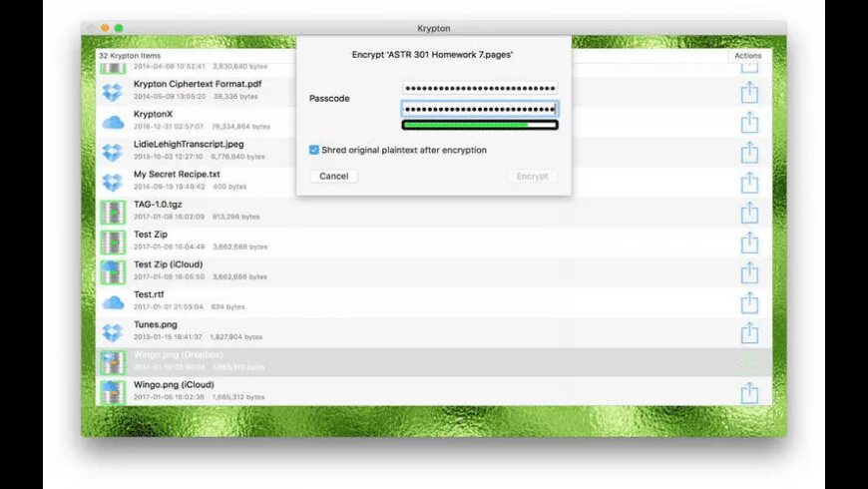Click the first Passcode field

tap(480, 88)
